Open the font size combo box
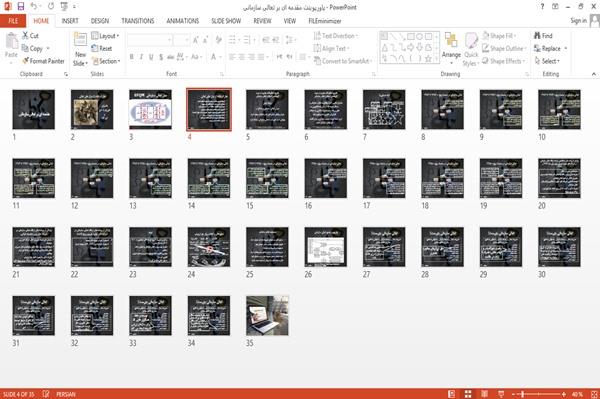This screenshot has width=600, height=399. (x=181, y=40)
